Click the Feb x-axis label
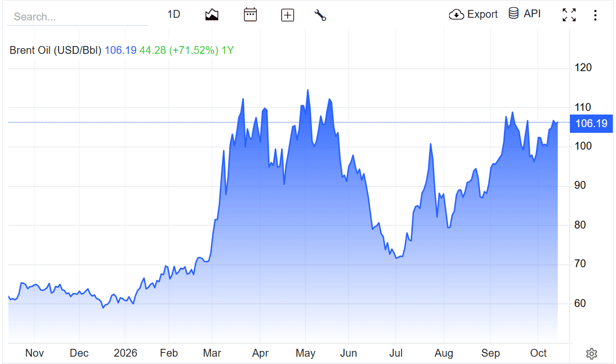 pos(169,353)
